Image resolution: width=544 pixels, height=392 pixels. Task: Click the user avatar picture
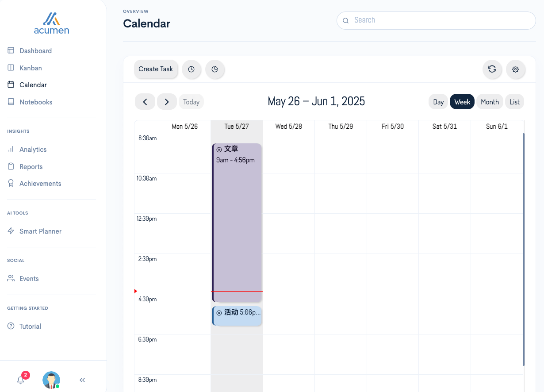point(51,380)
